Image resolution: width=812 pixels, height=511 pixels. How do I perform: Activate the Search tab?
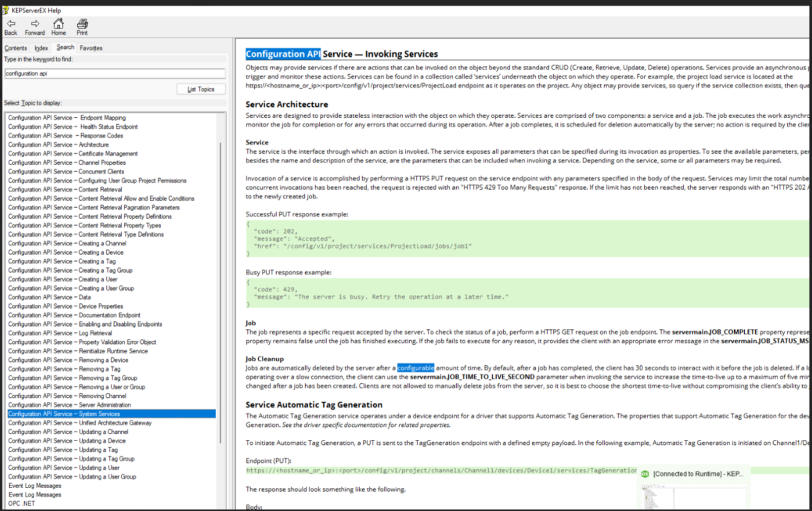tap(64, 47)
